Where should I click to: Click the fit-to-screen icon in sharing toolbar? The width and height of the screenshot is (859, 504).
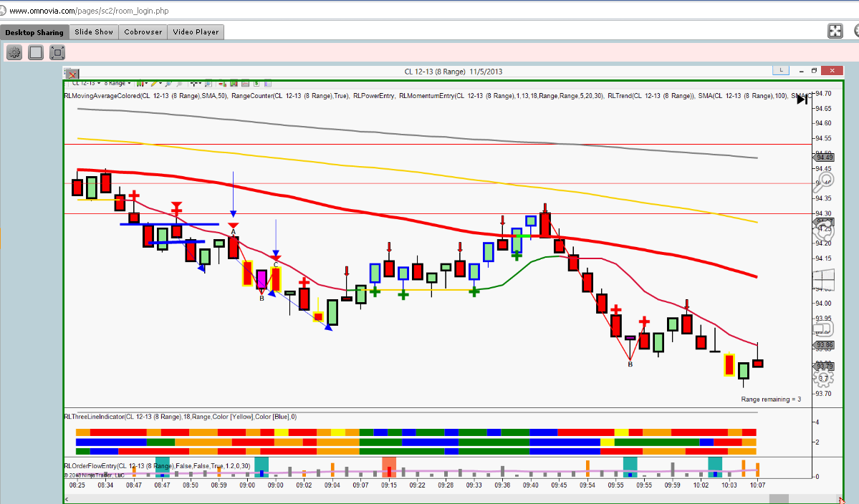point(57,52)
